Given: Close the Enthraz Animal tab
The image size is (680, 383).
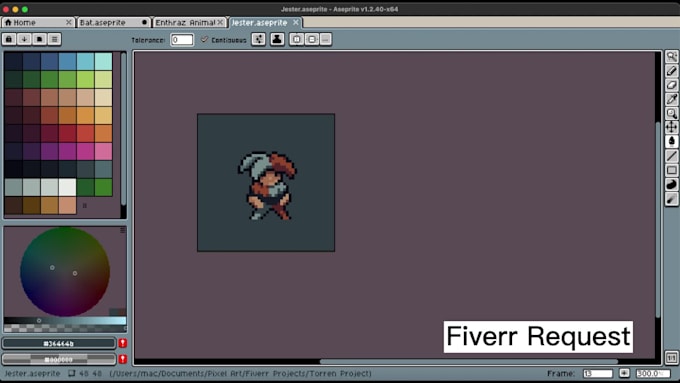Looking at the screenshot, I should coord(220,22).
